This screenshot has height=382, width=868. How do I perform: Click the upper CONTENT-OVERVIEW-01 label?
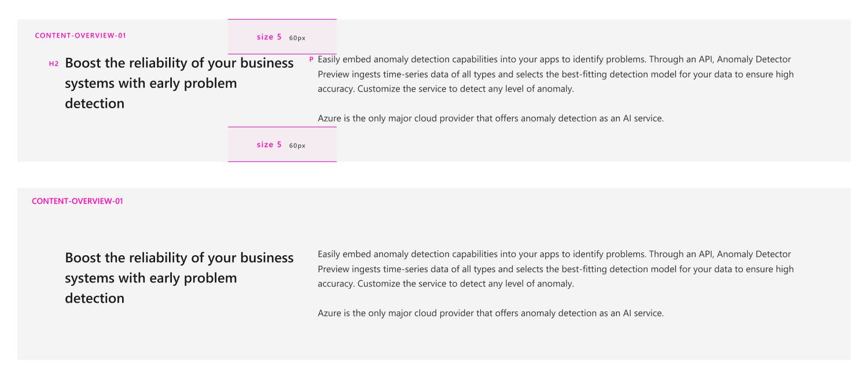[x=80, y=35]
